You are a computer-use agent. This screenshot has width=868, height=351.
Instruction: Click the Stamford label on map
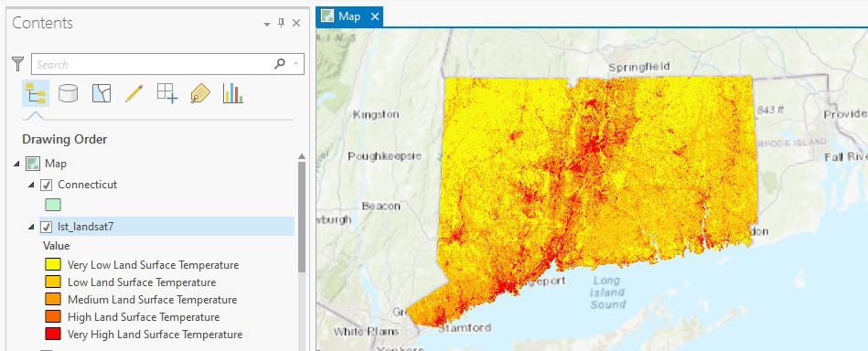(x=465, y=328)
